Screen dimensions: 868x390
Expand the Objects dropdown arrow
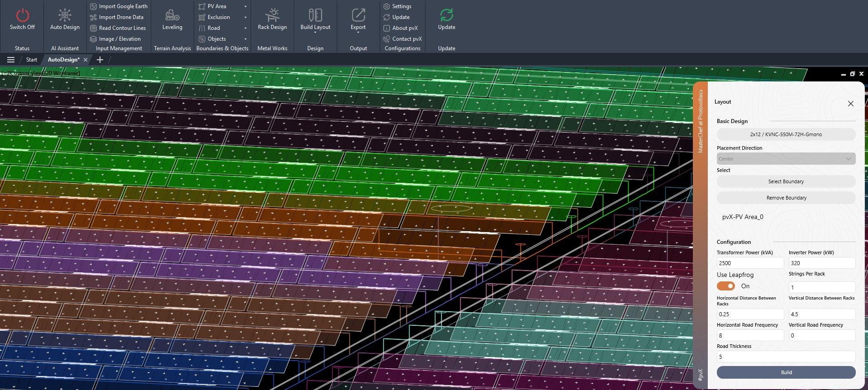point(245,39)
